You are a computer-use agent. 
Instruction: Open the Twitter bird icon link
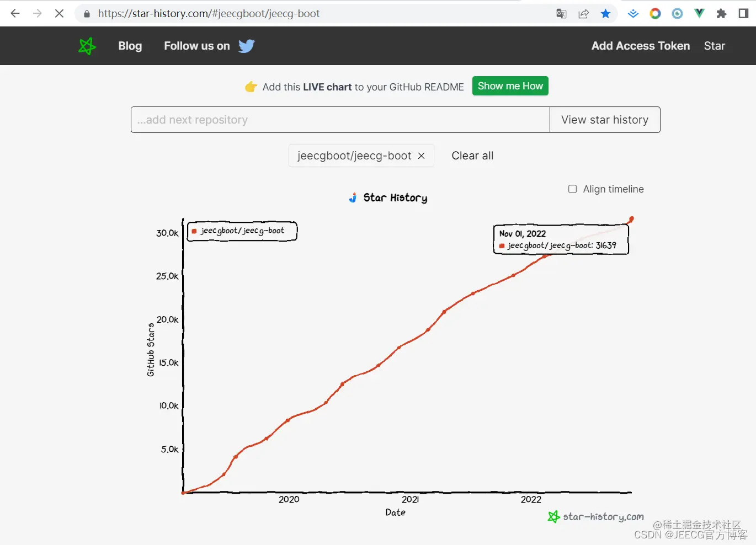click(x=247, y=46)
